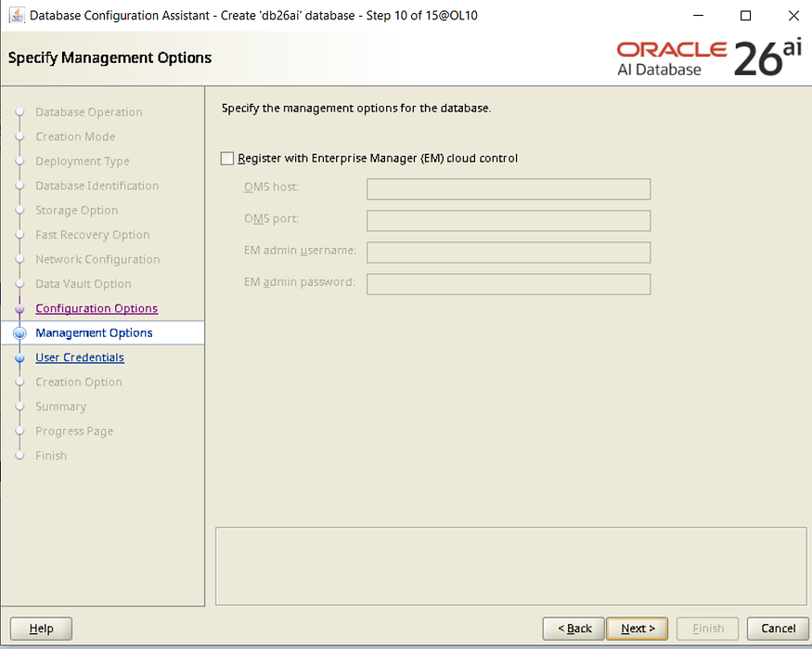
Task: Click the 'Specify the management options for the database.' text
Action: (x=356, y=109)
